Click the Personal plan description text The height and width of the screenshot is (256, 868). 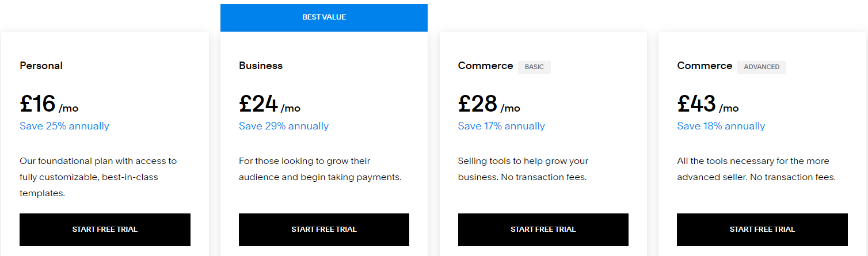click(98, 177)
